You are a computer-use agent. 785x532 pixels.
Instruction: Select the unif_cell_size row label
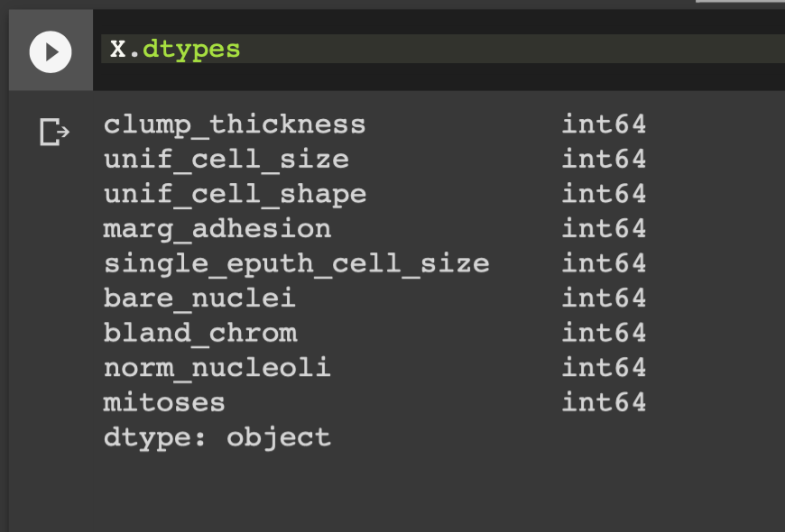coord(226,160)
